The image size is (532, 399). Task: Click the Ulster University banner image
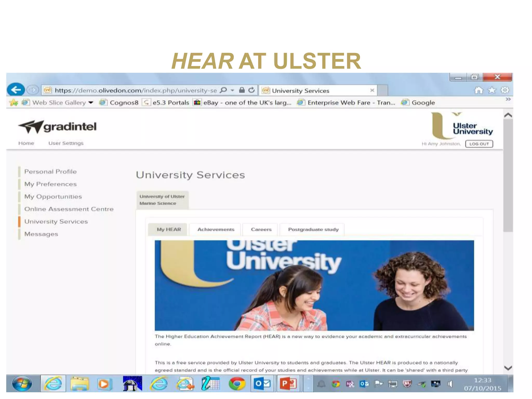click(x=314, y=285)
